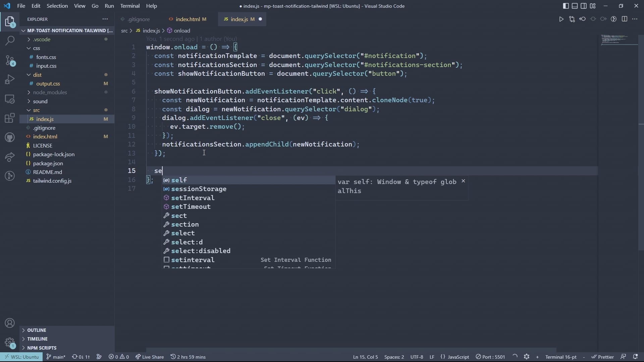This screenshot has height=362, width=644.
Task: Switch to the index.html tab
Action: pos(187,19)
